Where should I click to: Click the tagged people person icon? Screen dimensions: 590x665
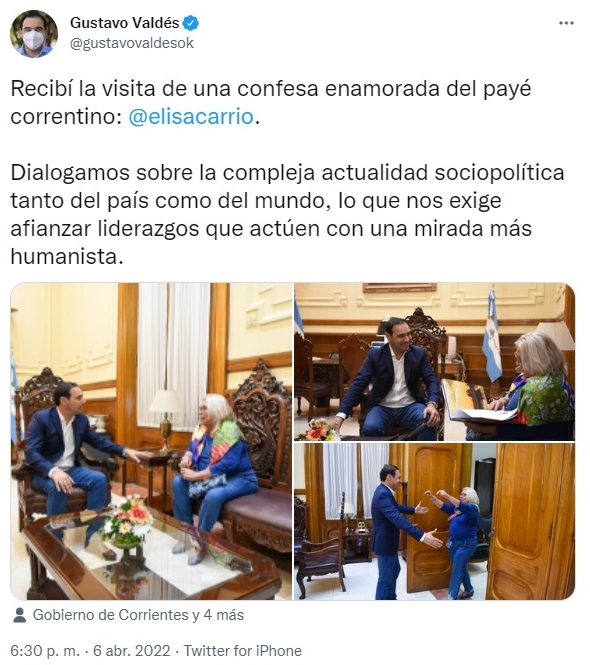click(x=20, y=615)
